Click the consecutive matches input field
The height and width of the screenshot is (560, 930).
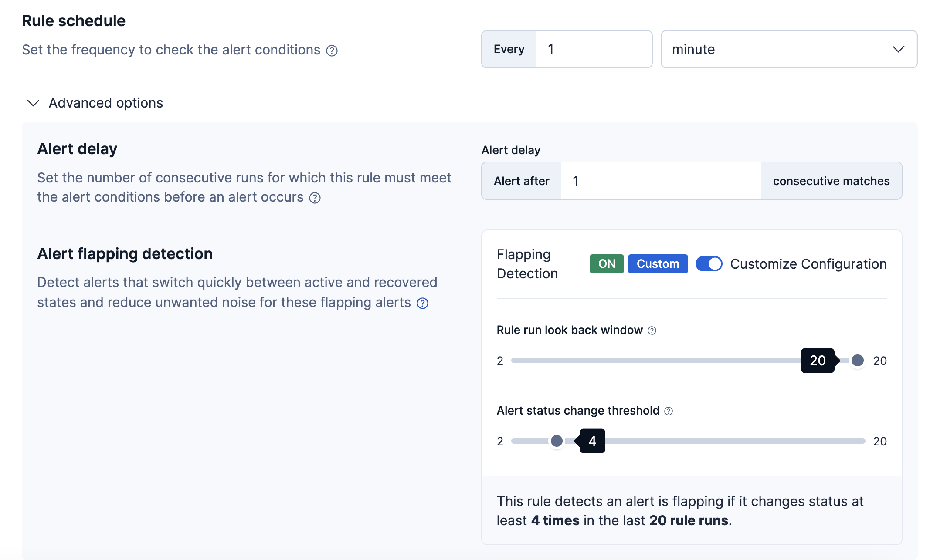tap(661, 181)
